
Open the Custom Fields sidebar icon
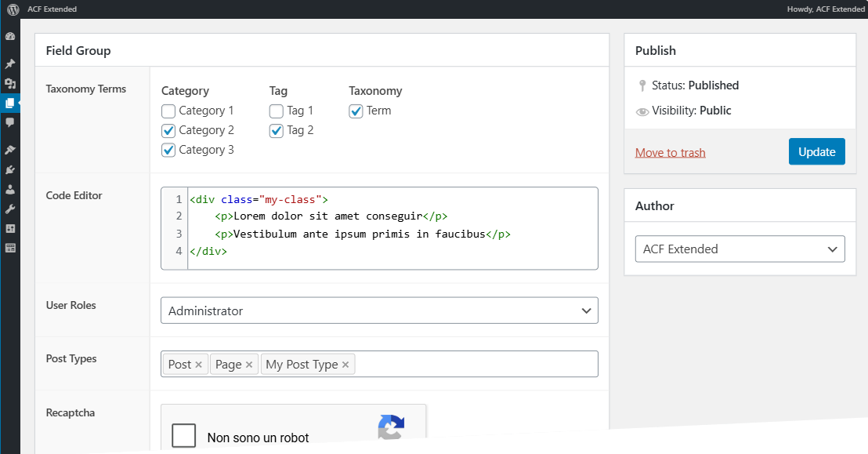coord(10,248)
